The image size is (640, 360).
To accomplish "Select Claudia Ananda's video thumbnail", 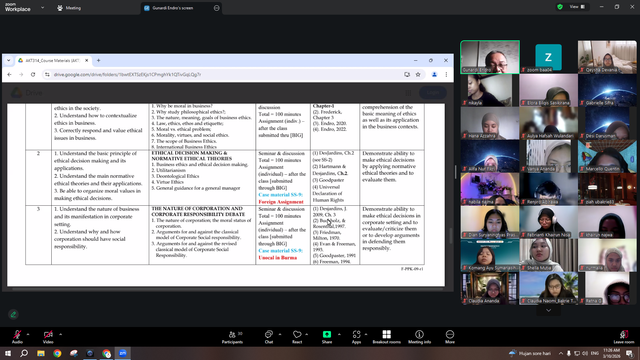I will 490,289.
